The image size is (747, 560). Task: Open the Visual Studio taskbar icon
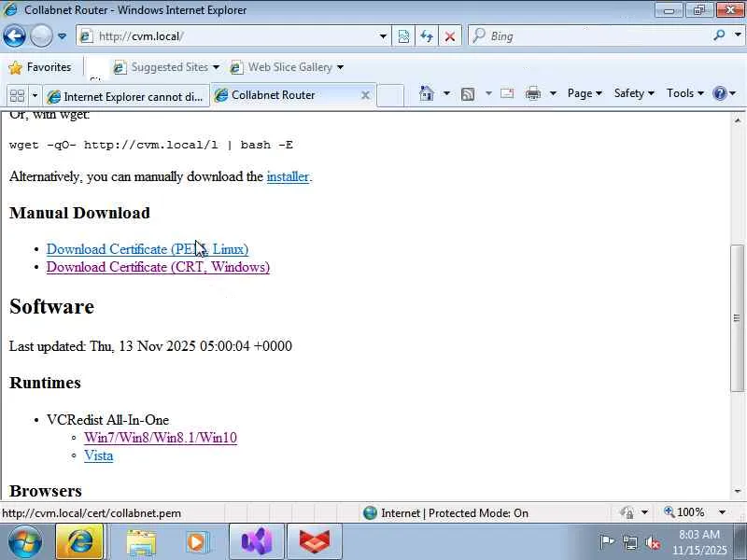(x=257, y=541)
